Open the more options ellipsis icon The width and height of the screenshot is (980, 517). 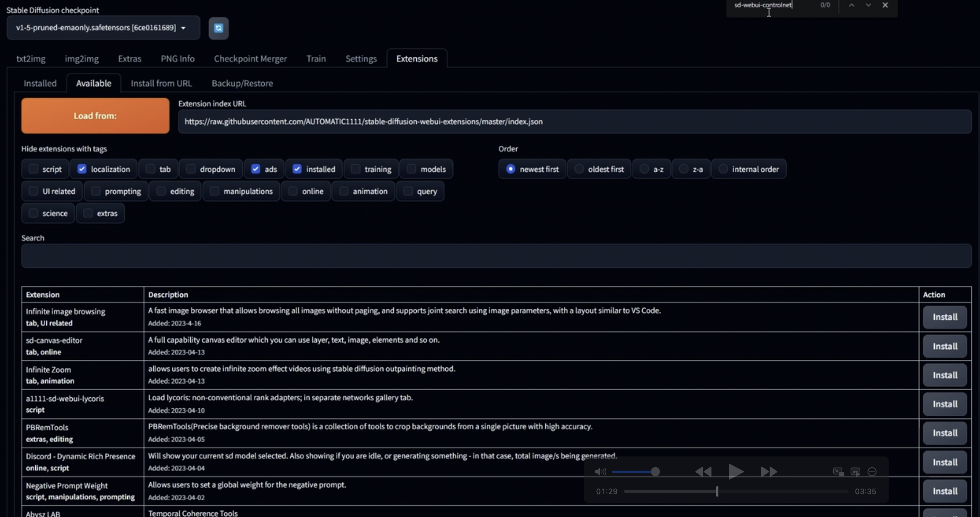pyautogui.click(x=872, y=472)
